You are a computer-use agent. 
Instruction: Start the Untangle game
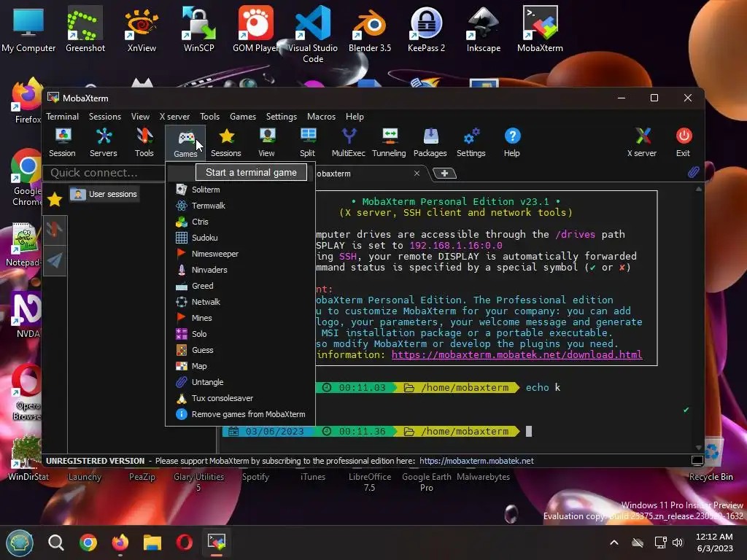pyautogui.click(x=241, y=382)
